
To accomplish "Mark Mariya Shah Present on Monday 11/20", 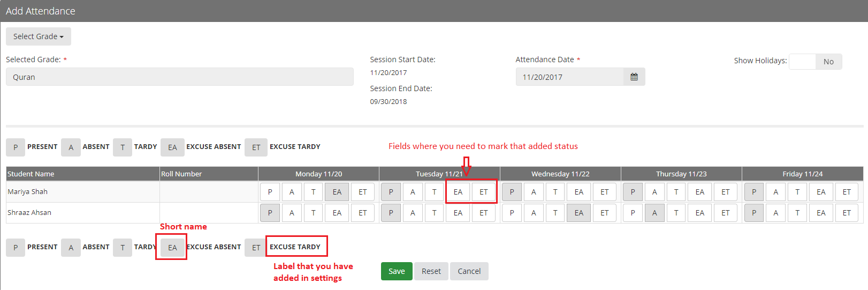I will point(270,192).
